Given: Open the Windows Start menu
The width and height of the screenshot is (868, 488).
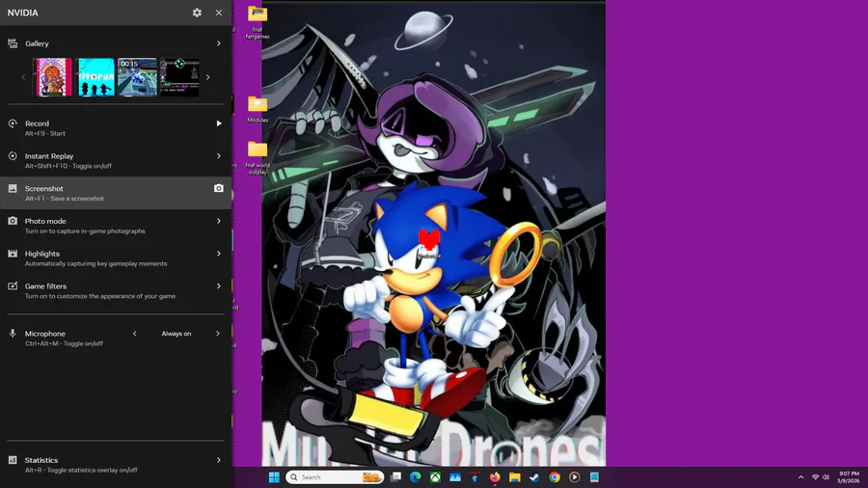Looking at the screenshot, I should pos(274,477).
